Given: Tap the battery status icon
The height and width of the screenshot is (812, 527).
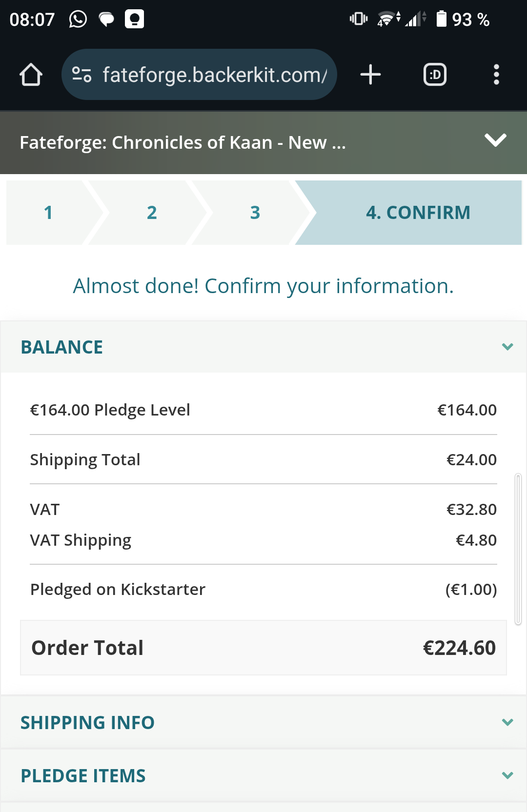Looking at the screenshot, I should (441, 19).
